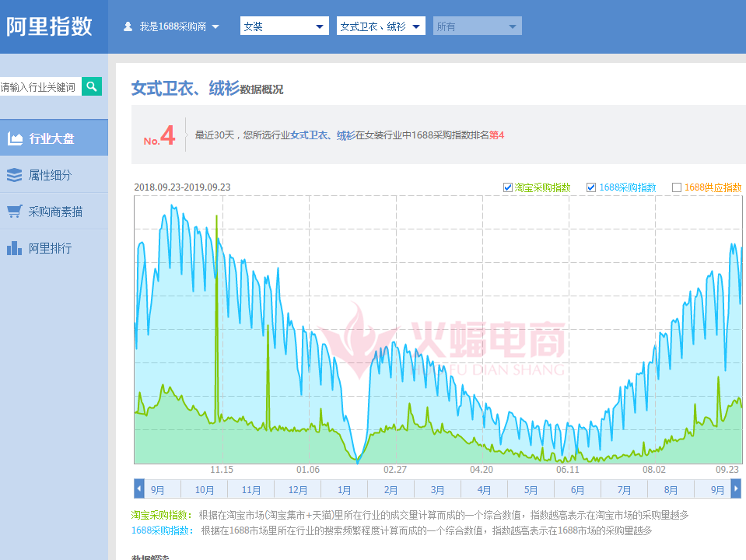
Task: Click the 01.06 chart axis label
Action: (x=308, y=470)
